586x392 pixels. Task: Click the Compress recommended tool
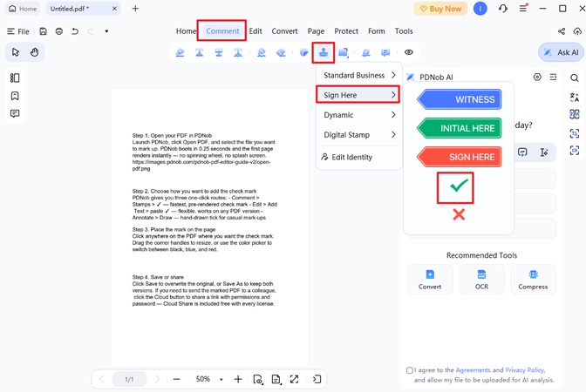pos(533,280)
